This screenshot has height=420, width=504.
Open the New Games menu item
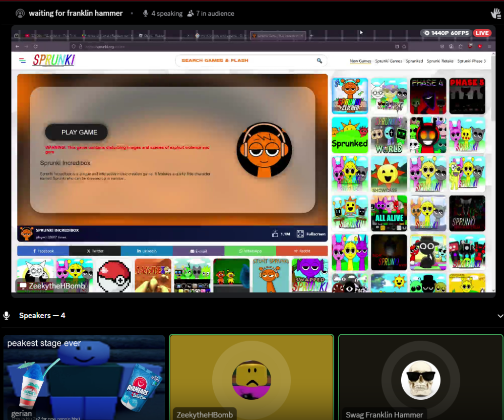coord(360,61)
